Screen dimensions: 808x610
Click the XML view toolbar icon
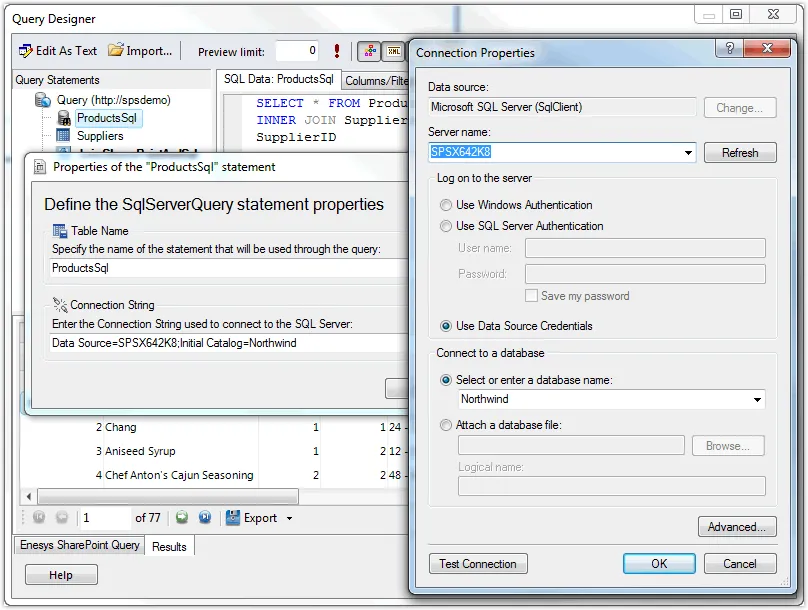tap(393, 51)
